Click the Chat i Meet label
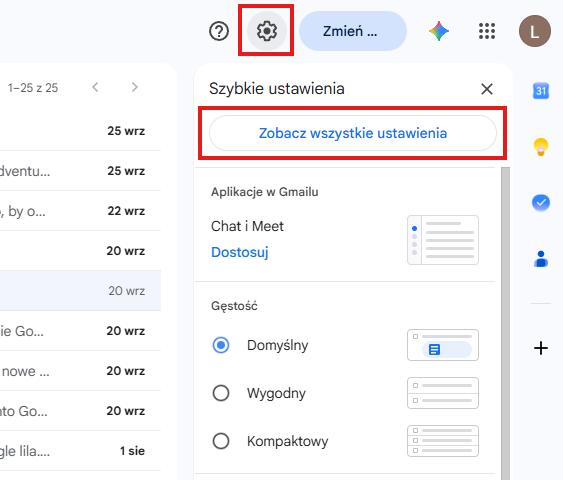Image resolution: width=563 pixels, height=480 pixels. [x=247, y=226]
